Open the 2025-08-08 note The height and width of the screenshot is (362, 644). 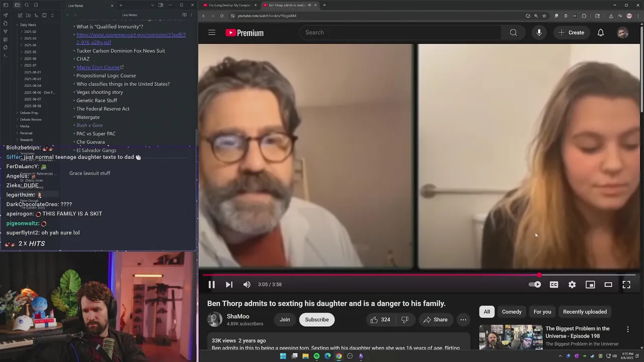[x=33, y=106]
